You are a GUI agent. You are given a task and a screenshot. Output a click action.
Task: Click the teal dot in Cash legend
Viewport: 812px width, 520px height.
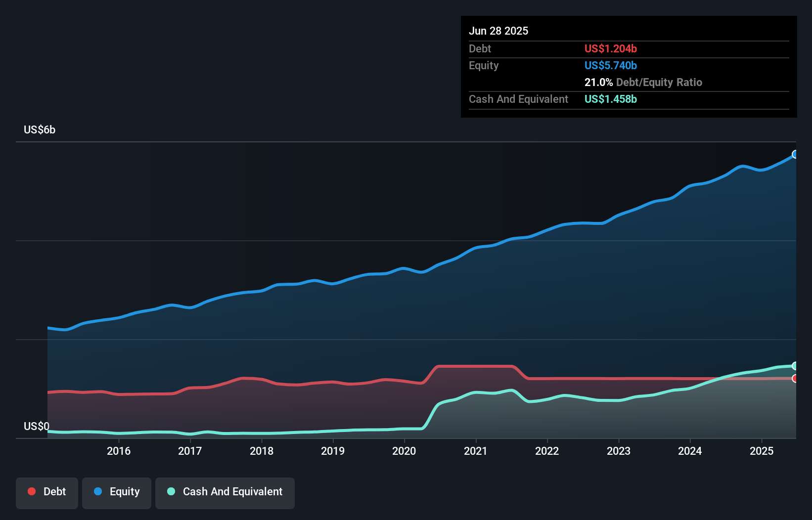[x=171, y=491]
